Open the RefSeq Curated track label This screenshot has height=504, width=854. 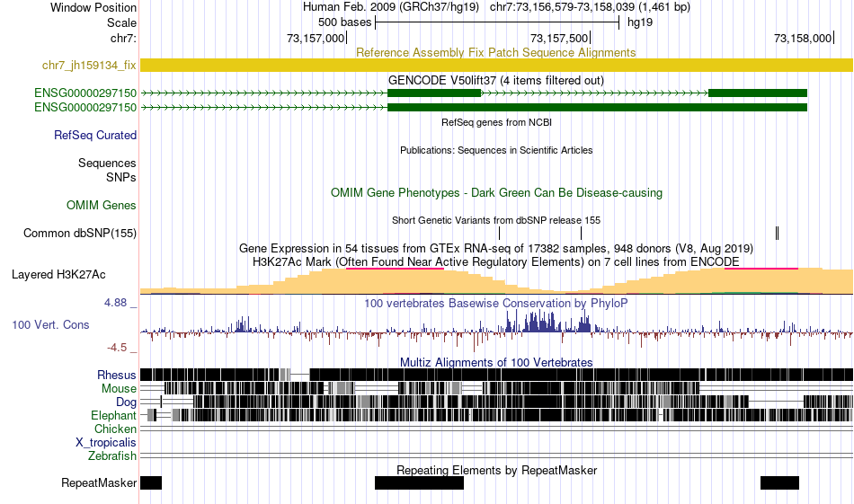95,135
